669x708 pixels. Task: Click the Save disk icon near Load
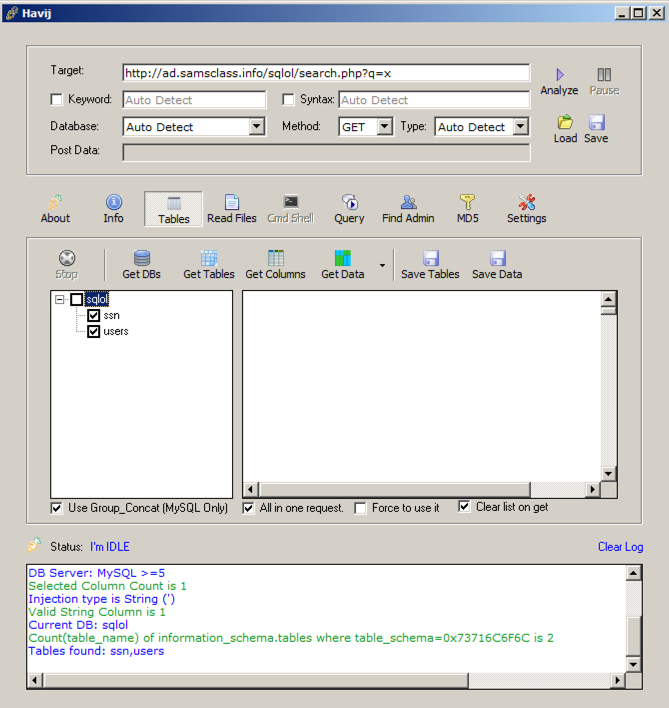[x=596, y=122]
